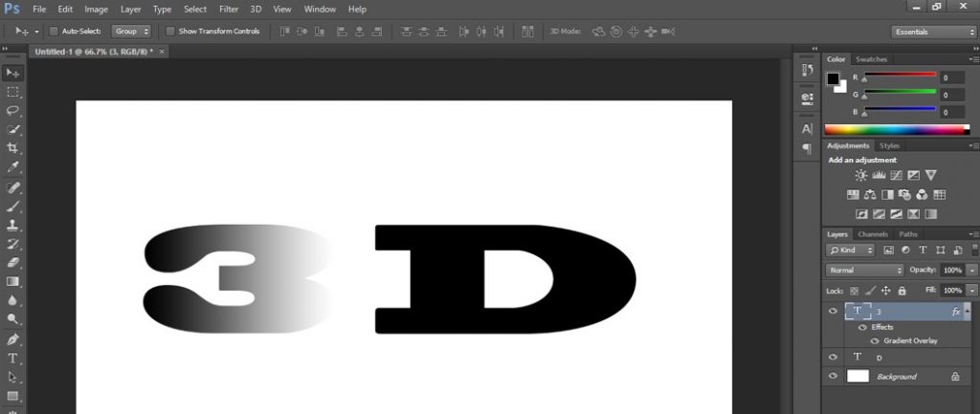Toggle visibility of Effects on layer 3
The height and width of the screenshot is (414, 980).
coord(863,327)
